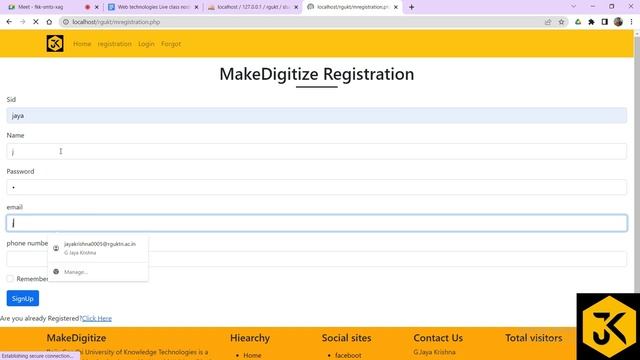This screenshot has height=360, width=640.
Task: Select Manage... in autofill popup
Action: pyautogui.click(x=76, y=272)
